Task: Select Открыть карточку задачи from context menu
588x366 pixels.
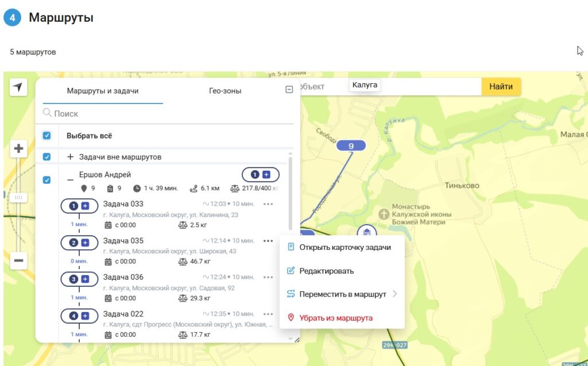Action: (345, 247)
